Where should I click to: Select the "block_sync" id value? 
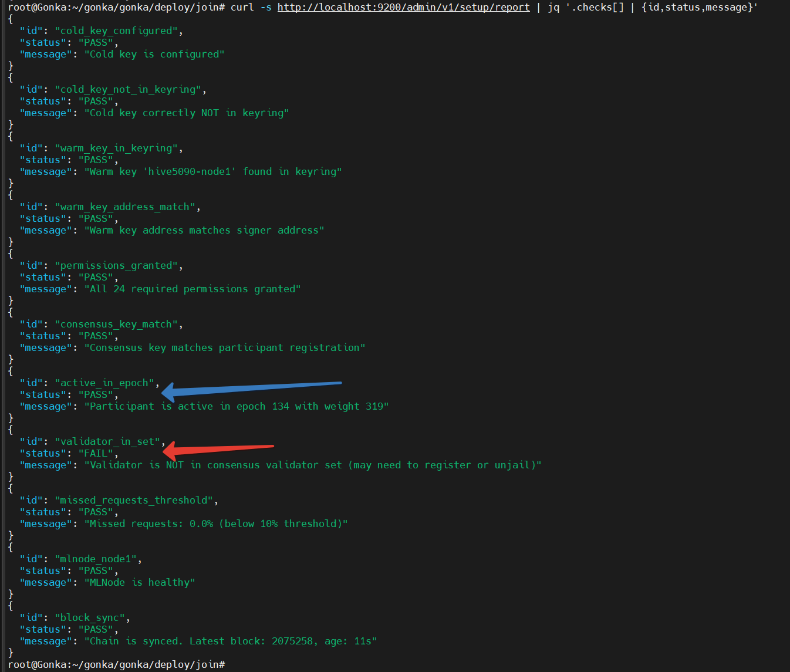coord(92,617)
